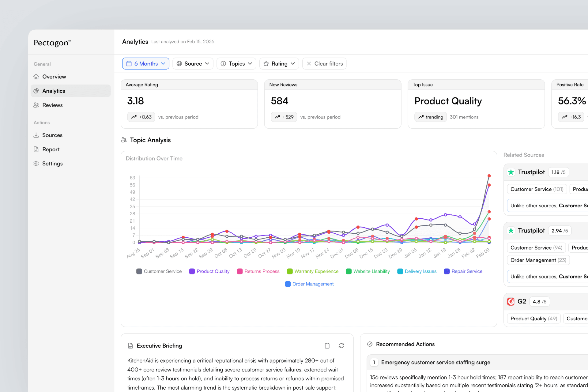
Task: Click Customer Service (101) tag under Trustpilot
Action: click(x=537, y=189)
